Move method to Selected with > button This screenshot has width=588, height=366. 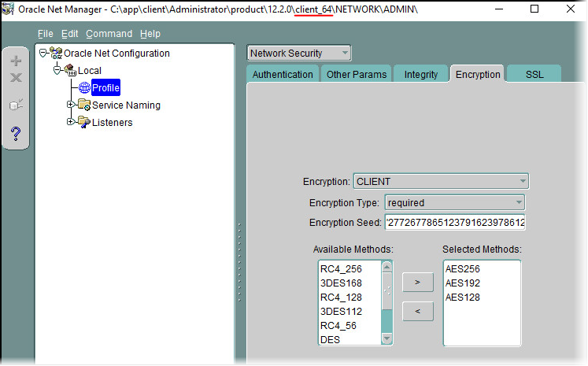[417, 283]
